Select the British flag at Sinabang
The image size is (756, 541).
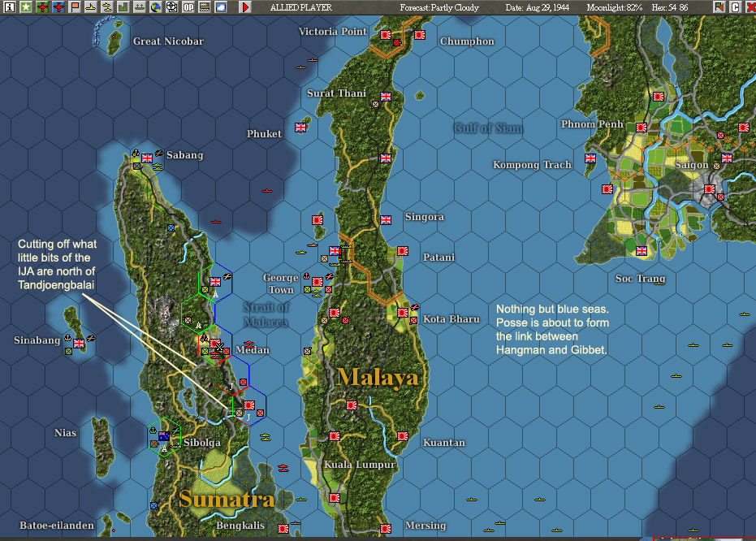pyautogui.click(x=79, y=344)
